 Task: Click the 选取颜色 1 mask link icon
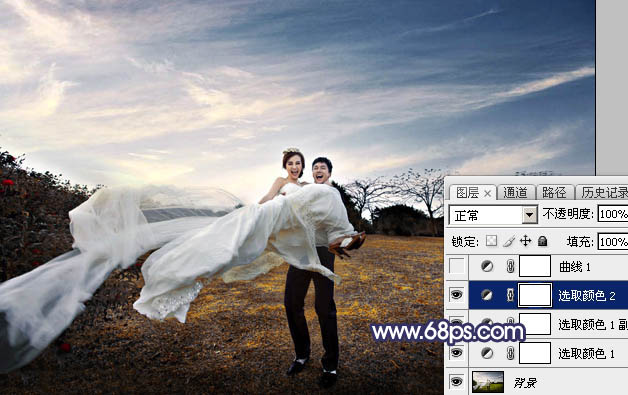(x=510, y=353)
